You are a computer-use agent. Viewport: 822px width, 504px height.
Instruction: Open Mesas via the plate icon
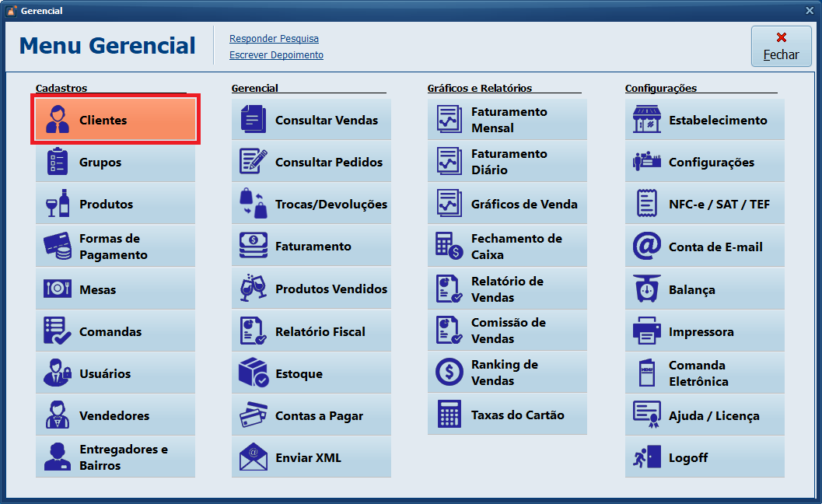(58, 289)
